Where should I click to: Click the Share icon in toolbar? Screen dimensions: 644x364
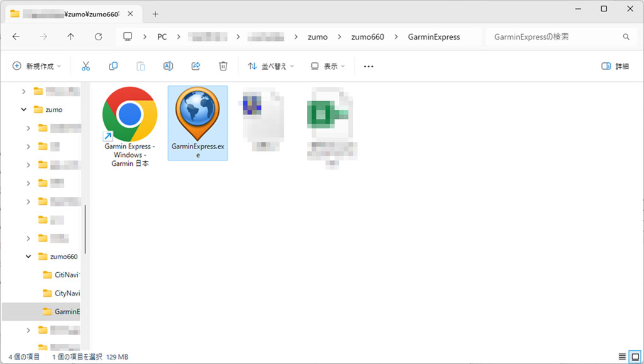pos(196,66)
